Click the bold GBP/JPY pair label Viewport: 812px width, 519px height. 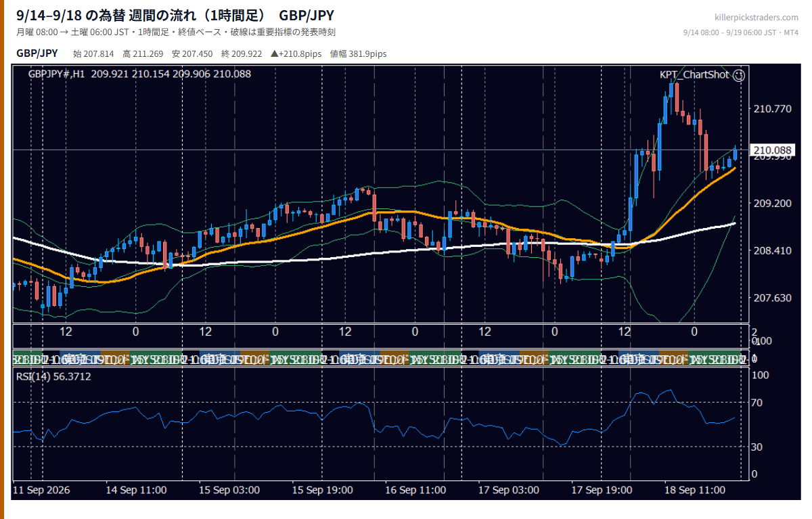pos(37,53)
